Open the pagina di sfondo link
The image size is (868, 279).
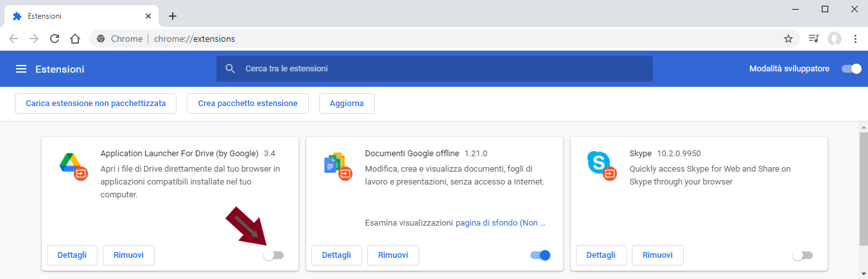tap(500, 223)
